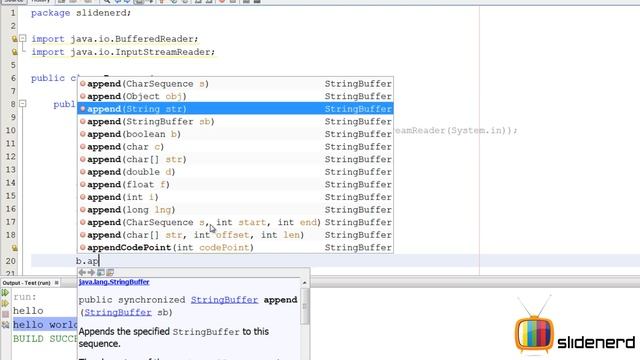Click the red Stop icon in Output
Viewport: 640px width, 360px height.
pyautogui.click(x=5, y=314)
